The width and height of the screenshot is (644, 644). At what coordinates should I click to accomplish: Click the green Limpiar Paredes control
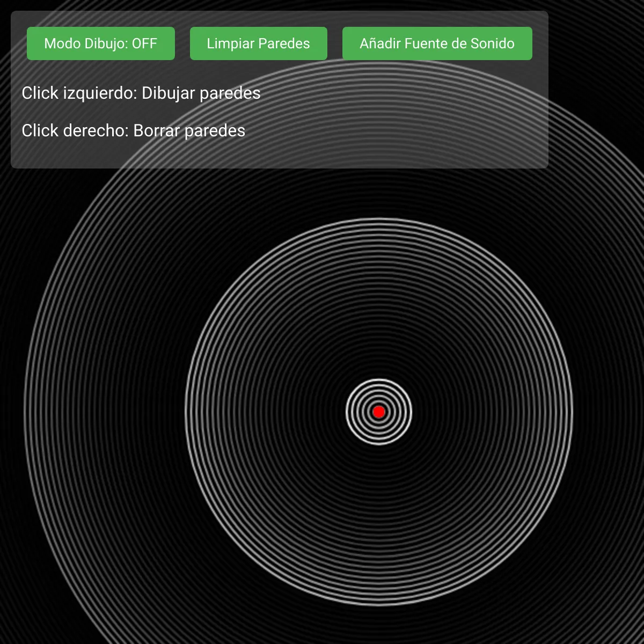258,43
